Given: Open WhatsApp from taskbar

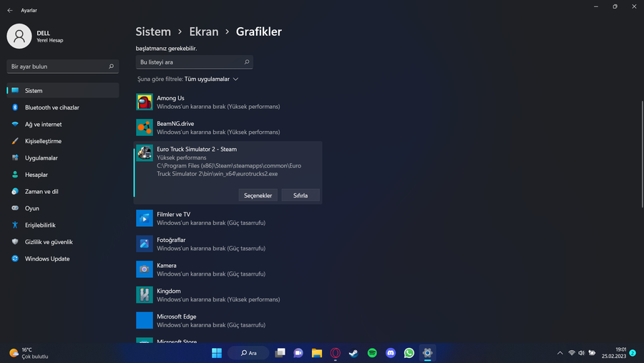Looking at the screenshot, I should click(409, 353).
